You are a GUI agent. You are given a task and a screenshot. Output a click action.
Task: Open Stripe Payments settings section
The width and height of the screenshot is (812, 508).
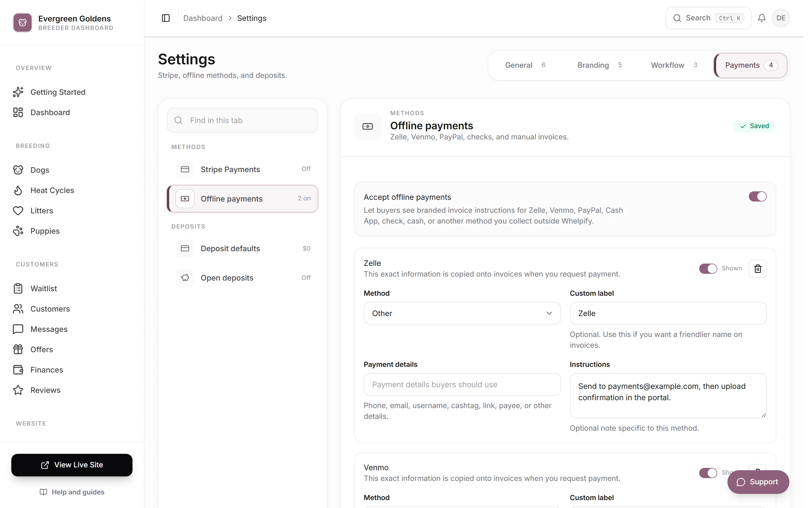[242, 169]
